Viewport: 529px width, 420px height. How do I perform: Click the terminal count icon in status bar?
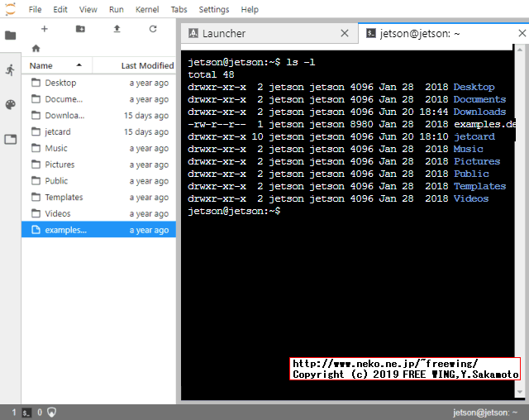coord(26,412)
